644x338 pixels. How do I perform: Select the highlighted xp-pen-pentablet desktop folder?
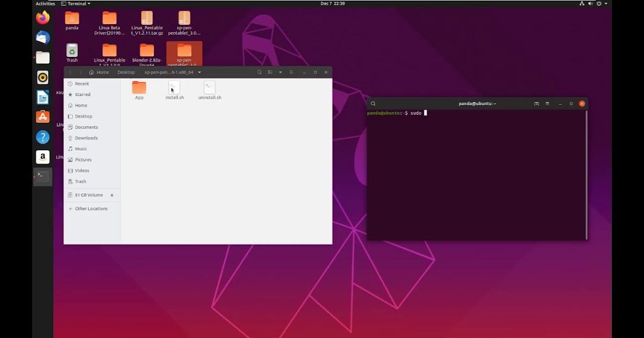[184, 55]
